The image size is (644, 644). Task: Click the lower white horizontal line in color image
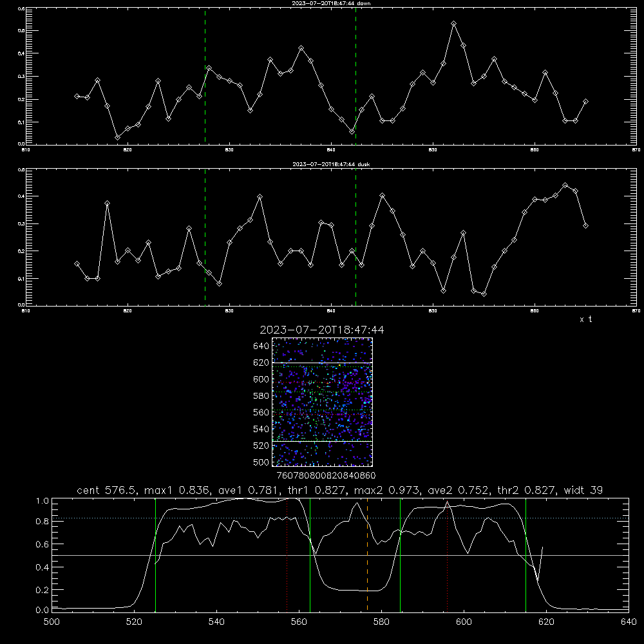pyautogui.click(x=322, y=441)
